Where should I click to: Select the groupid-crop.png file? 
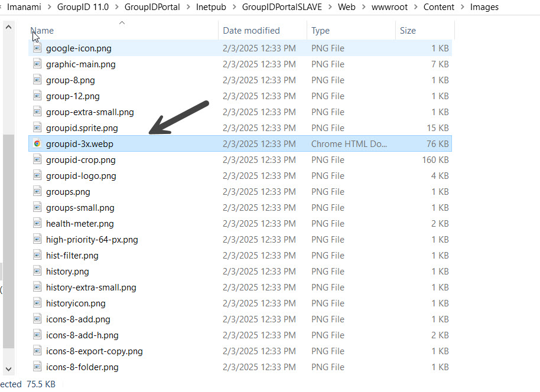82,159
